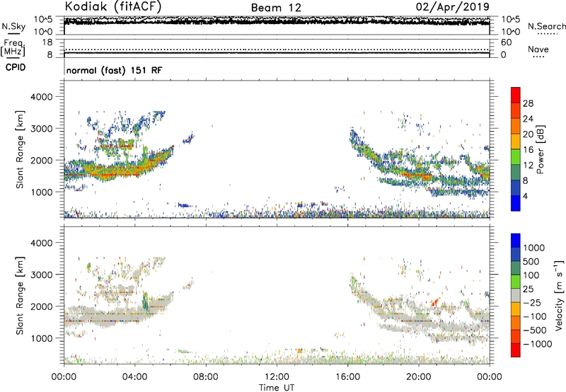Click the 'Kodiak (fitACF)' title text
Image resolution: width=566 pixels, height=392 pixels.
click(113, 6)
